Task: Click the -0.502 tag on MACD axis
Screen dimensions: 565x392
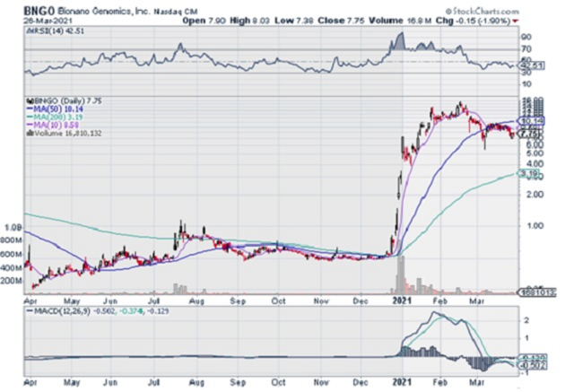Action: pos(534,365)
